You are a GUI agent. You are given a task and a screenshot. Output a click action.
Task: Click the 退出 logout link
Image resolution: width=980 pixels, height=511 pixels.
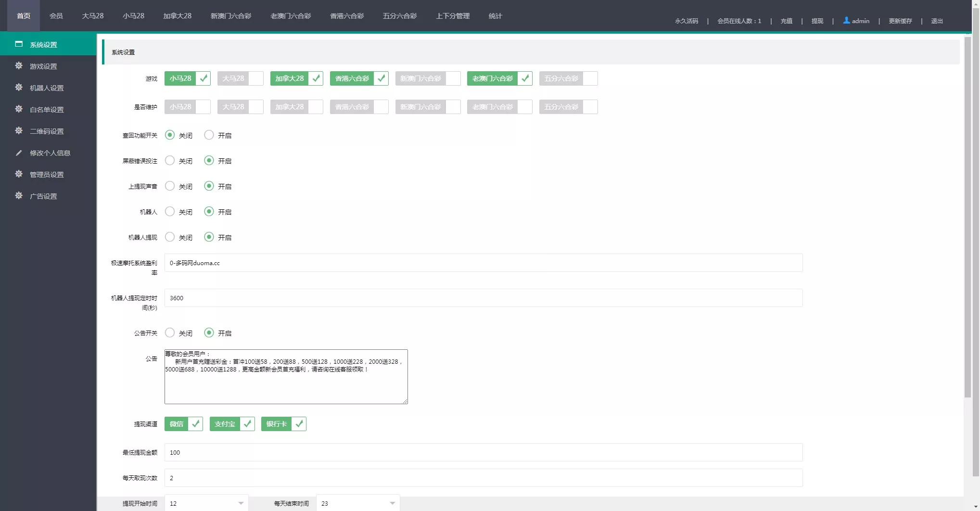[936, 21]
